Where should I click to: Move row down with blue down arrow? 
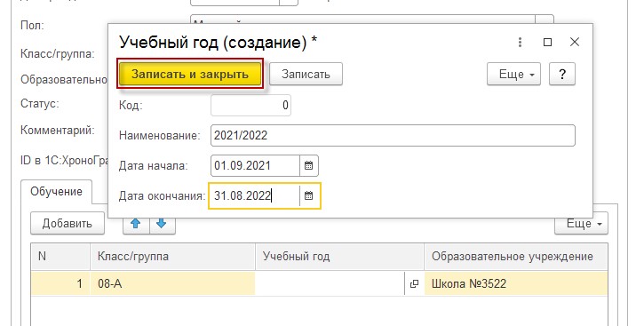tap(162, 224)
